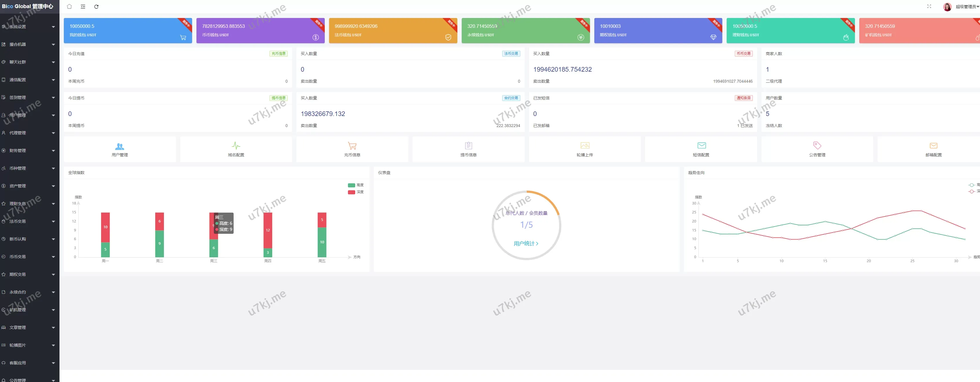
Task: Click the fullscreen icon top right
Action: (929, 6)
